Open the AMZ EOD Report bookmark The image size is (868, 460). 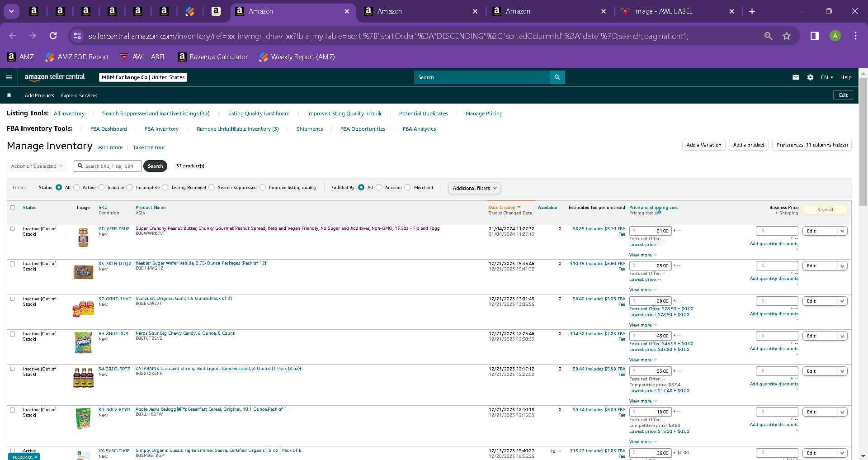77,57
